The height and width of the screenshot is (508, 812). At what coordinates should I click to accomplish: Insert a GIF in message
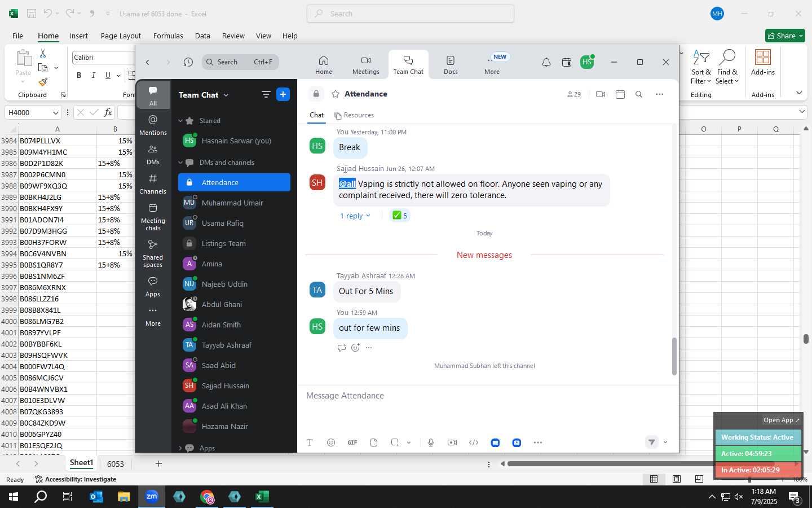(x=352, y=443)
